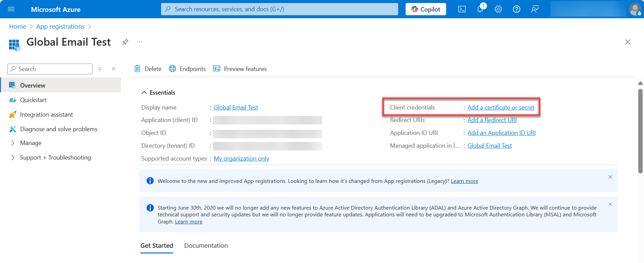Click the help question mark icon

tap(516, 9)
